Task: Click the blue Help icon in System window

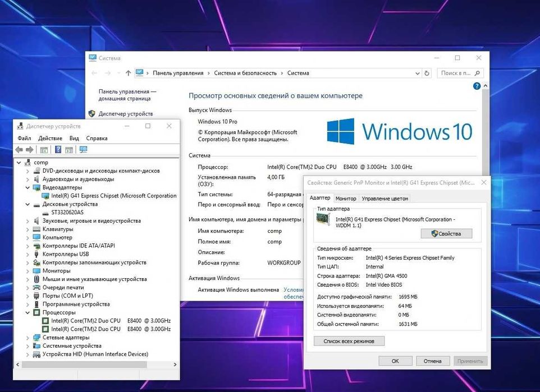Action: [x=477, y=86]
